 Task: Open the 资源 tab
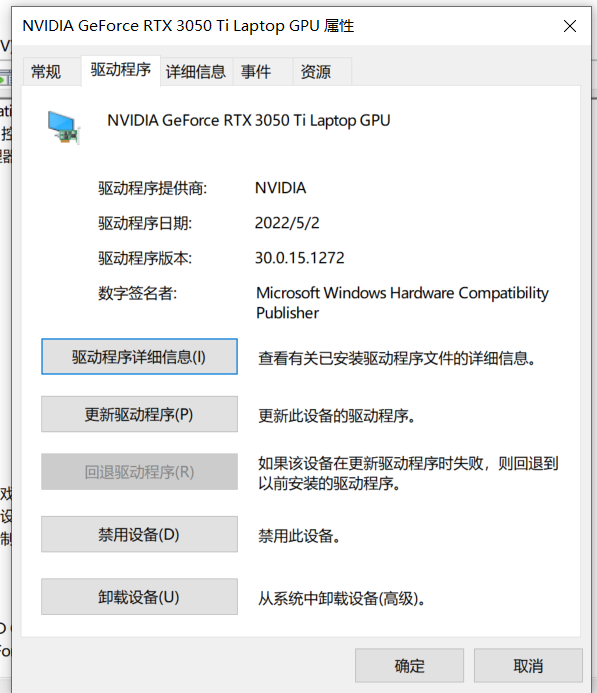[x=322, y=71]
